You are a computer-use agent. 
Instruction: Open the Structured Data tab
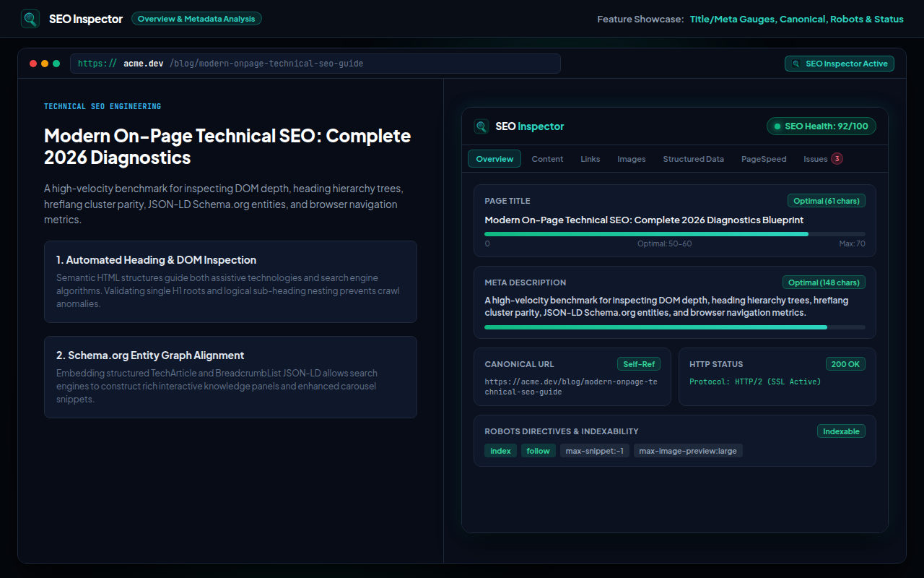tap(694, 159)
